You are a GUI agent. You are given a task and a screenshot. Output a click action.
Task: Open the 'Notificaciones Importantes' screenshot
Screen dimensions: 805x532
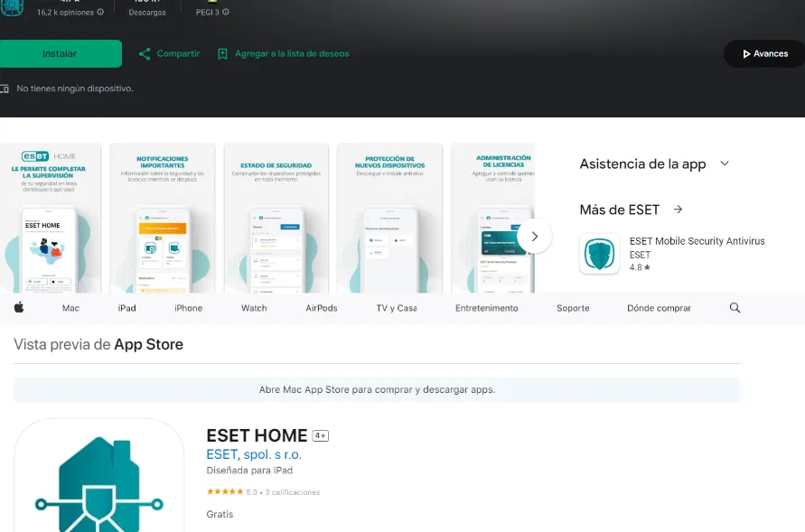[x=162, y=217]
